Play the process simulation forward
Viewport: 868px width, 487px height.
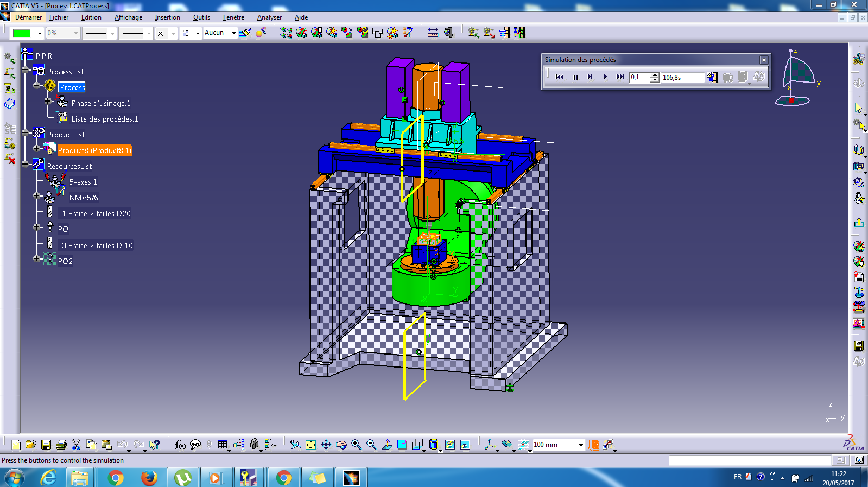pos(605,77)
